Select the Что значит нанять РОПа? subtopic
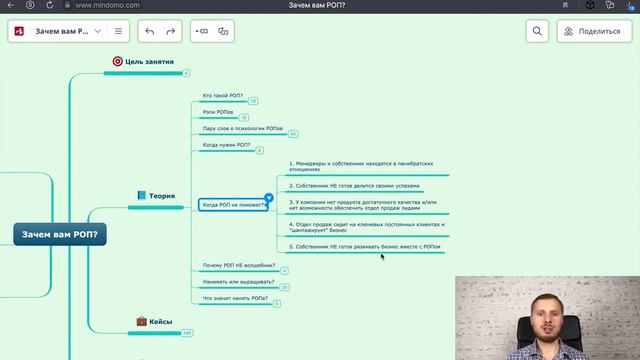Viewport: 640px width, 360px height. (x=235, y=298)
